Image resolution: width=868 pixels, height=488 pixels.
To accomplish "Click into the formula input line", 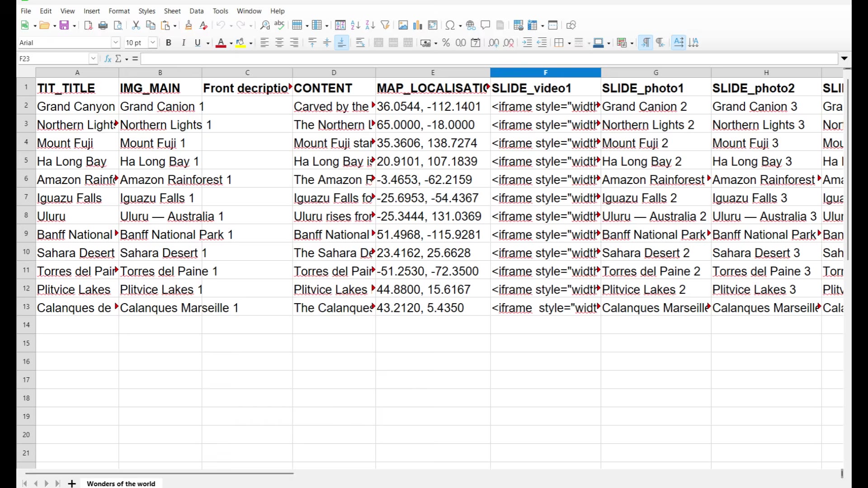I will point(489,59).
